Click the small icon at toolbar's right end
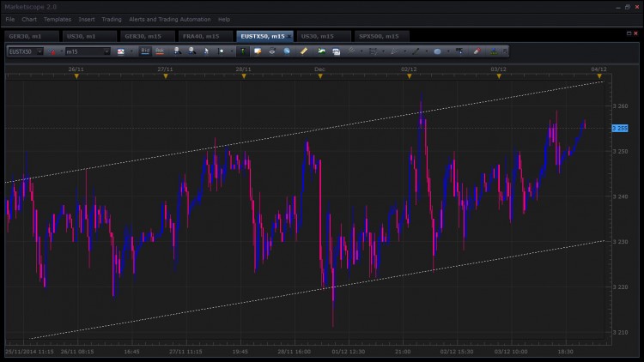 click(505, 51)
